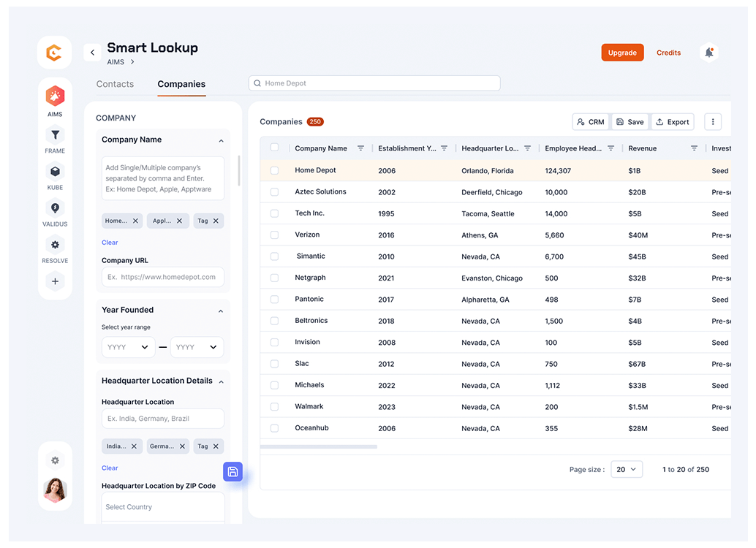
Task: Open the KUBE module icon
Action: [x=55, y=172]
